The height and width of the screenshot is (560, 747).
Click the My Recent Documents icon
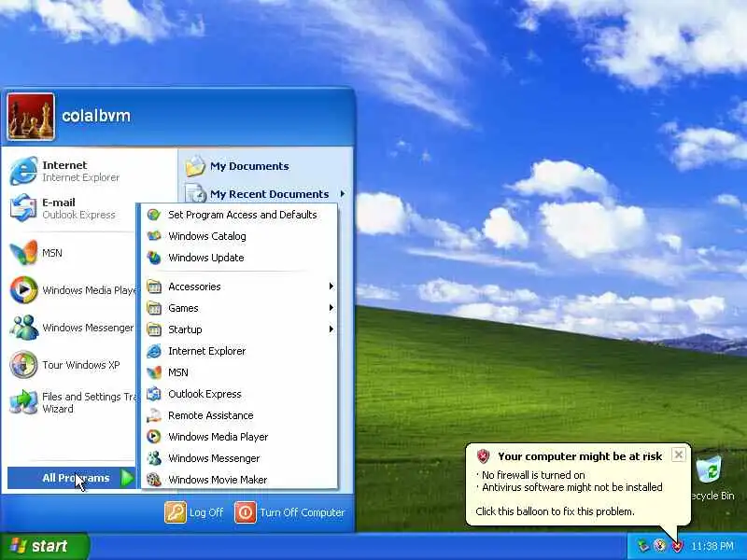click(x=195, y=193)
